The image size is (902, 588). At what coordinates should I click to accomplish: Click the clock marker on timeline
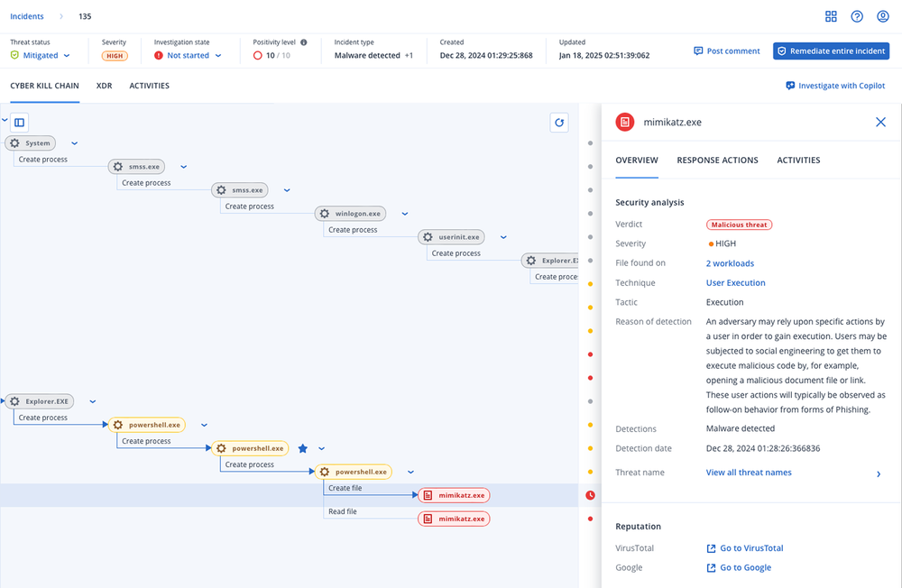coord(590,495)
